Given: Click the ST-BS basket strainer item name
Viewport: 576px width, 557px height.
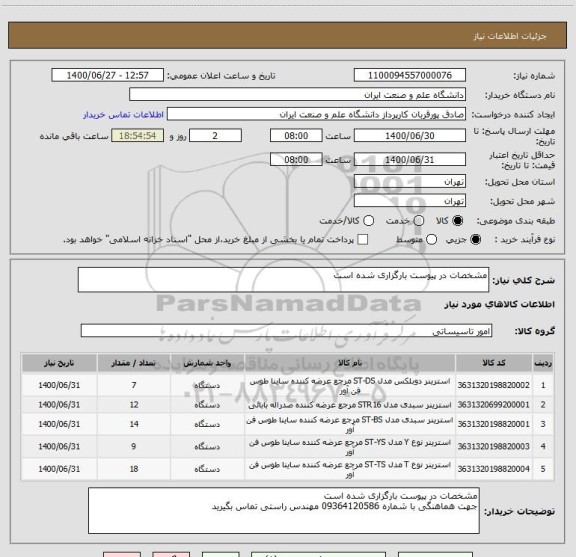Looking at the screenshot, I should click(350, 424).
